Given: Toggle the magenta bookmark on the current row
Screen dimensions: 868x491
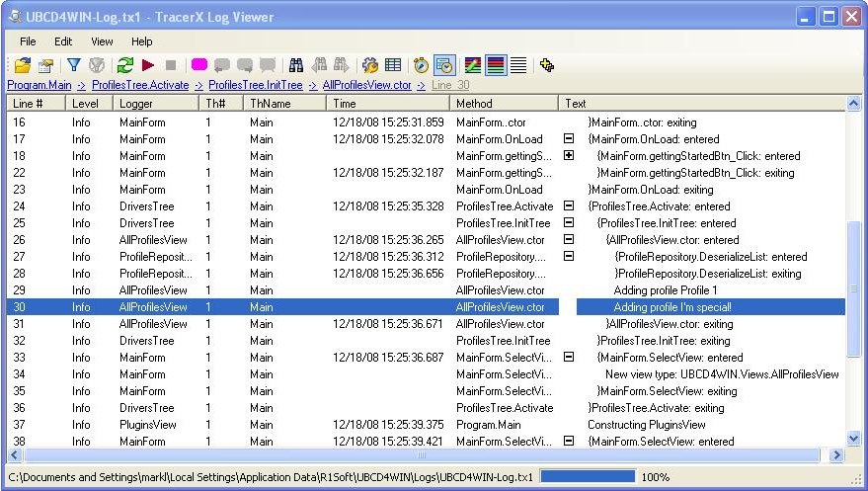Looking at the screenshot, I should coord(199,65).
